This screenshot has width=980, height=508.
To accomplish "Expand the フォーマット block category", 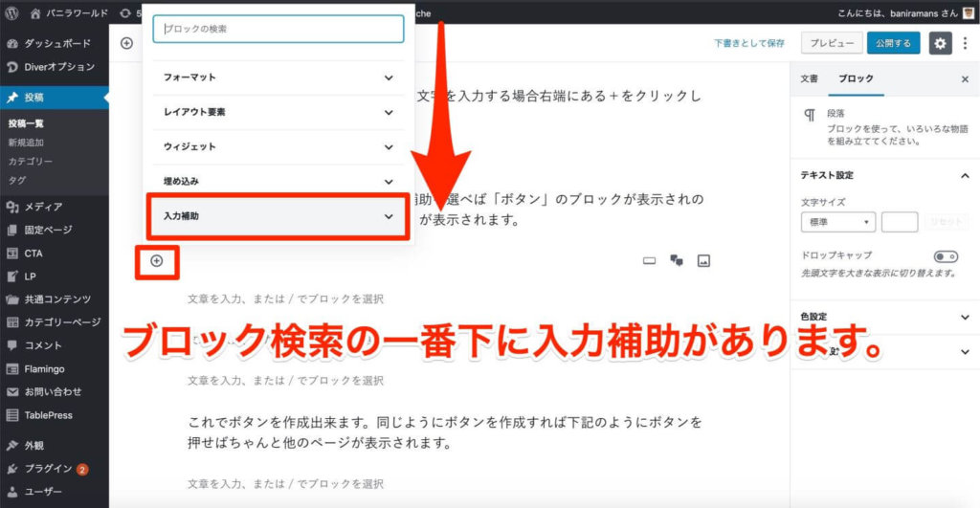I will click(x=278, y=77).
